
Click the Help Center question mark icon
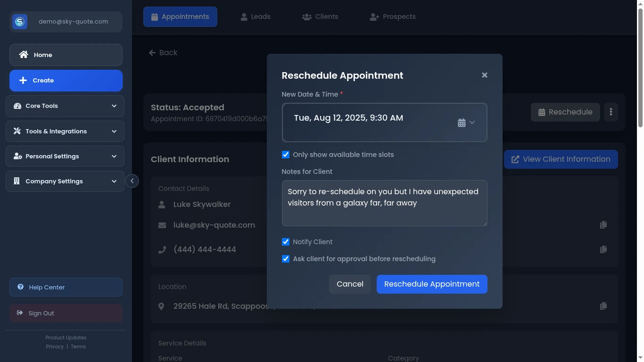coord(20,287)
